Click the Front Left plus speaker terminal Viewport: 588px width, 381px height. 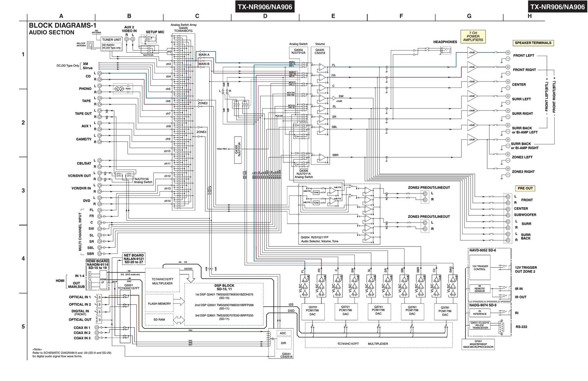click(x=508, y=53)
